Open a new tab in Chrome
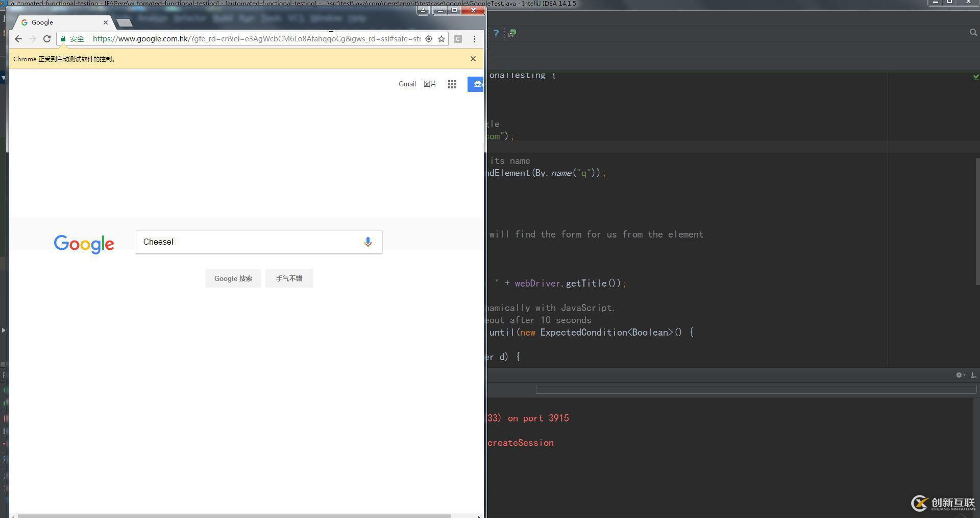This screenshot has width=980, height=518. (124, 22)
